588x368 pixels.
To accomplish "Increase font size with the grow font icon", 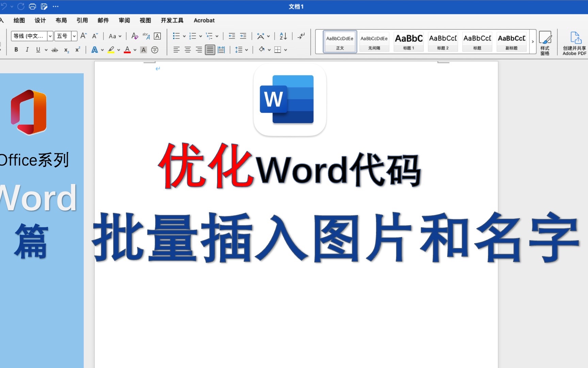I will click(x=84, y=36).
